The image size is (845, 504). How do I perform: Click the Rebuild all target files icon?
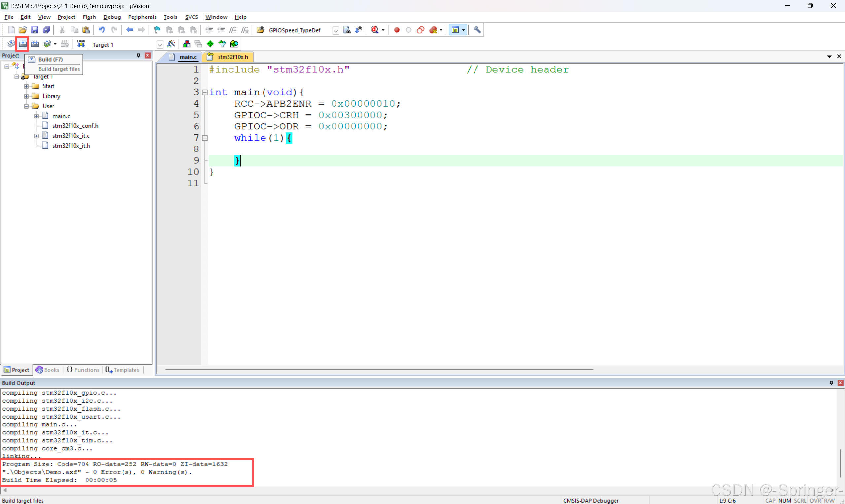(x=35, y=44)
